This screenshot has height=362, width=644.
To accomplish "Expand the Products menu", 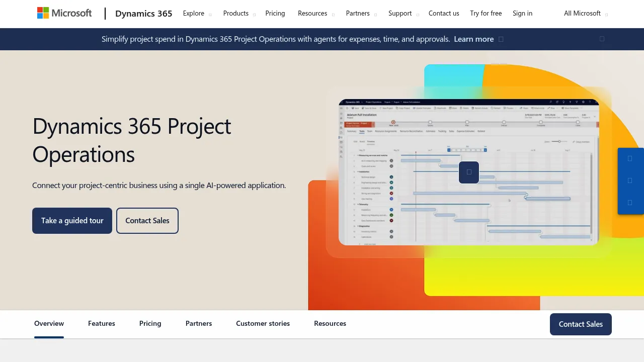I will [x=239, y=14].
